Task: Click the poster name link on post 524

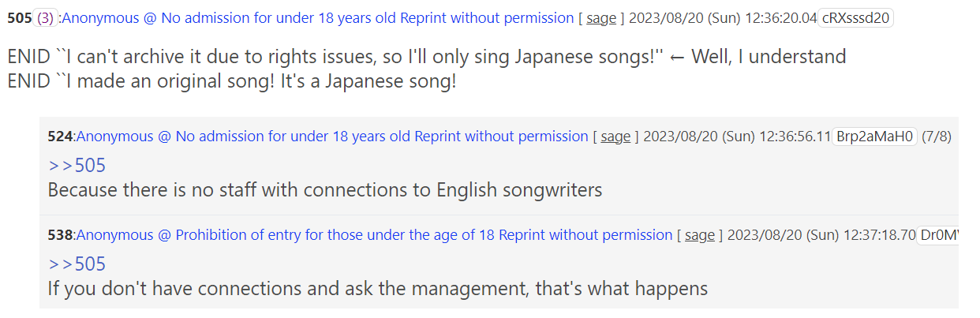Action: click(x=332, y=137)
